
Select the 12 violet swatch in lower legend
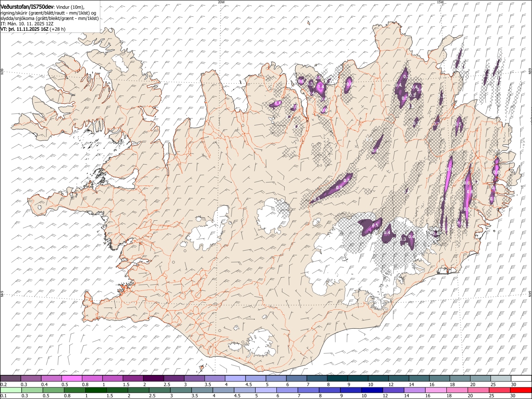(393, 390)
